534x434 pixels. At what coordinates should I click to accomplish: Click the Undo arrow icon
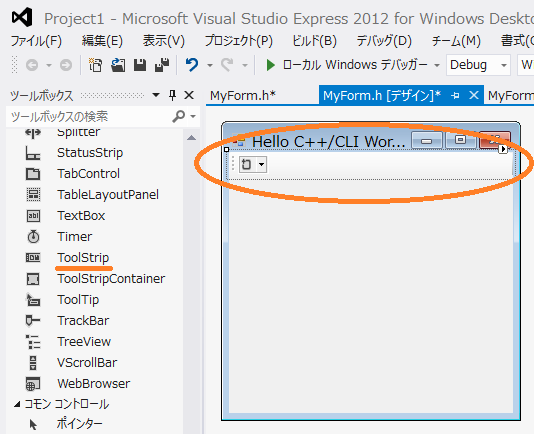(192, 64)
